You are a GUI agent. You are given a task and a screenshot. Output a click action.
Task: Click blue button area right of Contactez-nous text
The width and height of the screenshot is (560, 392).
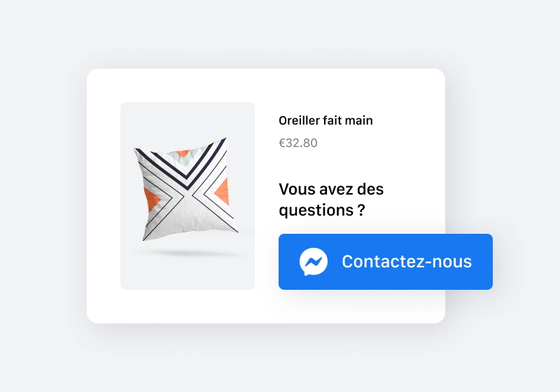(x=482, y=262)
